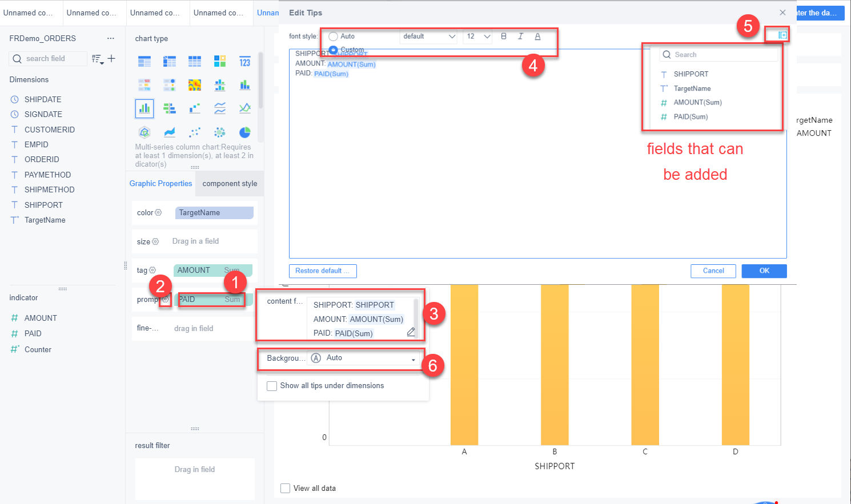Click the TargetName color field pill

214,212
